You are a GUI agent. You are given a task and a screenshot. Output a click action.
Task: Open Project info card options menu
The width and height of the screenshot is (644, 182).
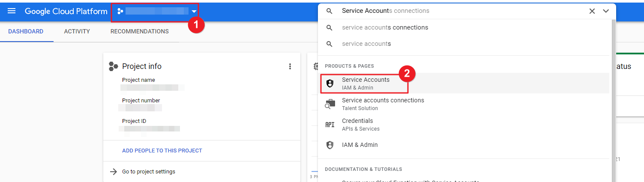point(290,66)
